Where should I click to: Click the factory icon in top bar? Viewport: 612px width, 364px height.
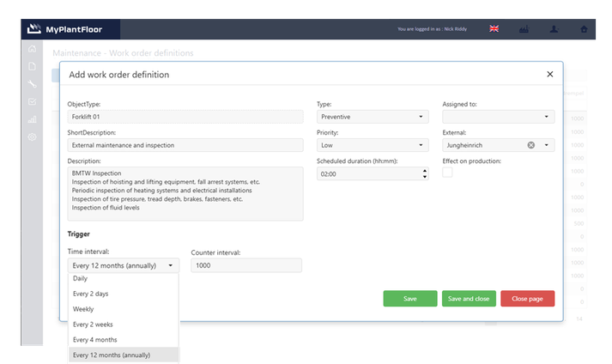point(524,29)
